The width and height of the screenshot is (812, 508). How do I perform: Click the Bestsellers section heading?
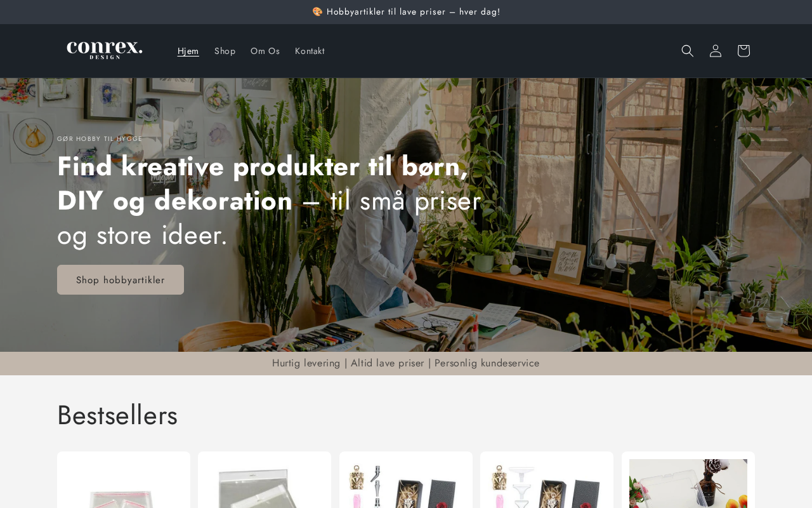[x=117, y=415]
